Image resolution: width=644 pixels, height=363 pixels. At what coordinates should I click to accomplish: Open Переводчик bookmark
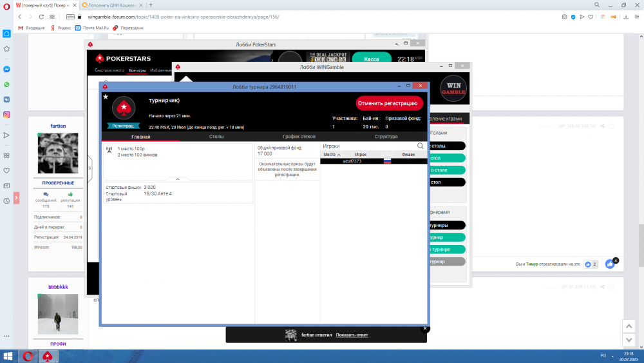pyautogui.click(x=128, y=28)
